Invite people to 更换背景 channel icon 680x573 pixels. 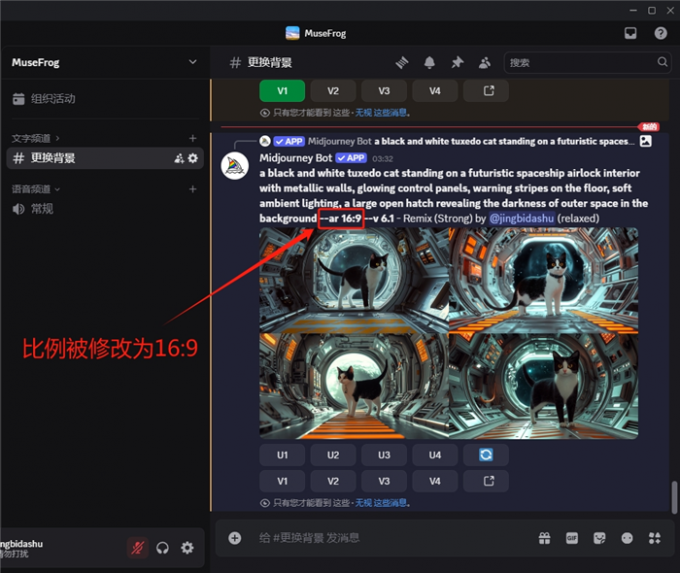pos(179,158)
